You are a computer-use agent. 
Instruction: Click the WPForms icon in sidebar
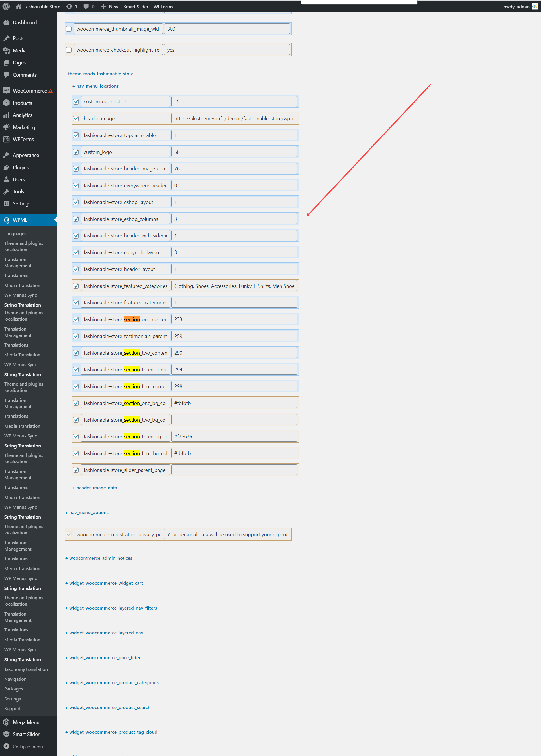6,139
